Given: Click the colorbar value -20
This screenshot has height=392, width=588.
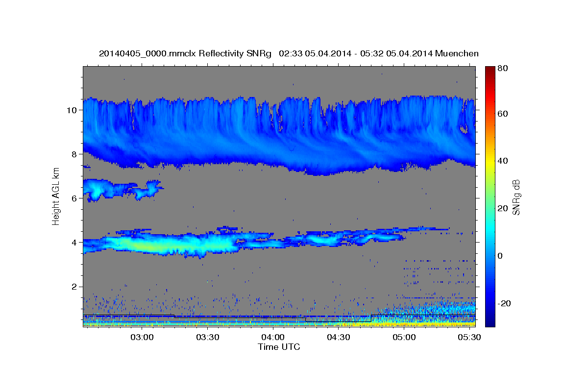Looking at the screenshot, I should (x=504, y=303).
